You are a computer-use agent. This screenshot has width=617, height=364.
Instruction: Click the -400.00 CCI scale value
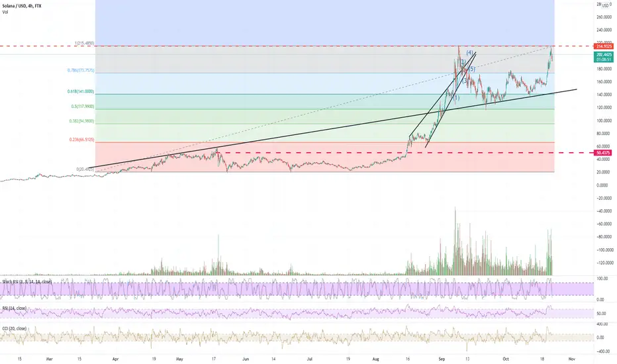point(602,352)
